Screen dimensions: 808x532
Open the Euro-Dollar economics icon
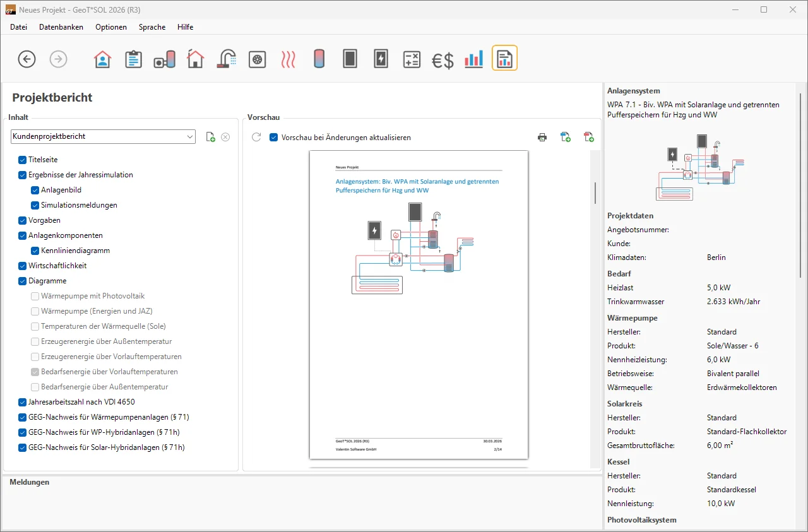[x=443, y=60]
